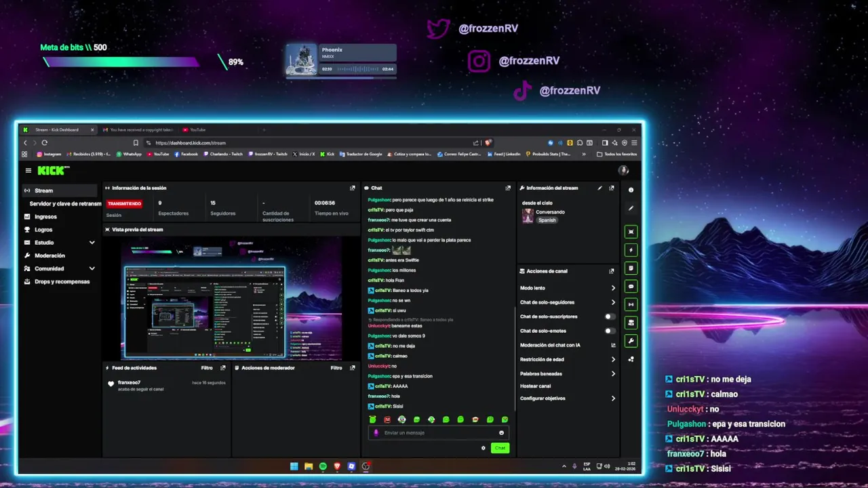This screenshot has width=868, height=488.
Task: Toggle Chat de solo-emotes switch
Action: (610, 331)
